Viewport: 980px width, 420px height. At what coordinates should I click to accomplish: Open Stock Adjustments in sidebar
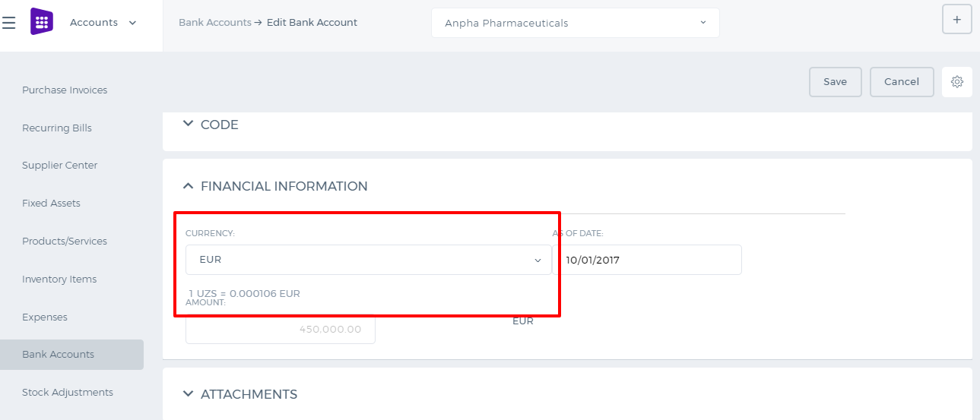(x=68, y=393)
